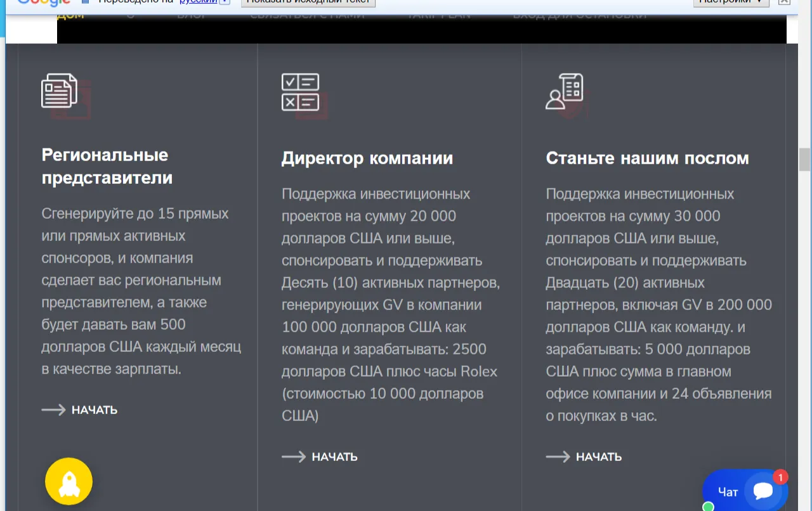Click the arrow icon under Директор компании
The image size is (812, 511).
294,457
